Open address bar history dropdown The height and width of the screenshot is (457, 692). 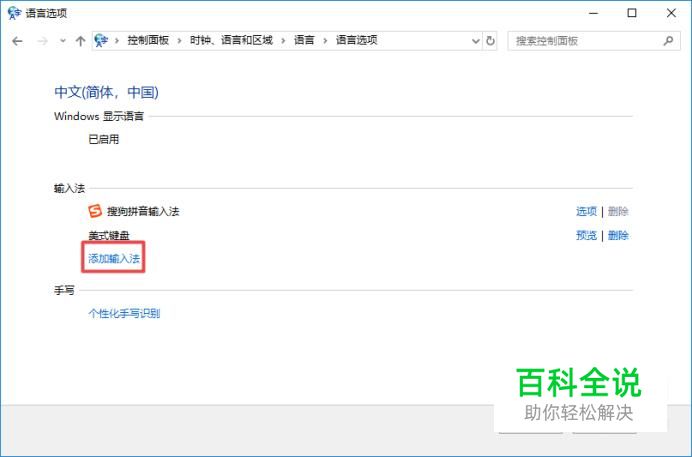(x=476, y=41)
